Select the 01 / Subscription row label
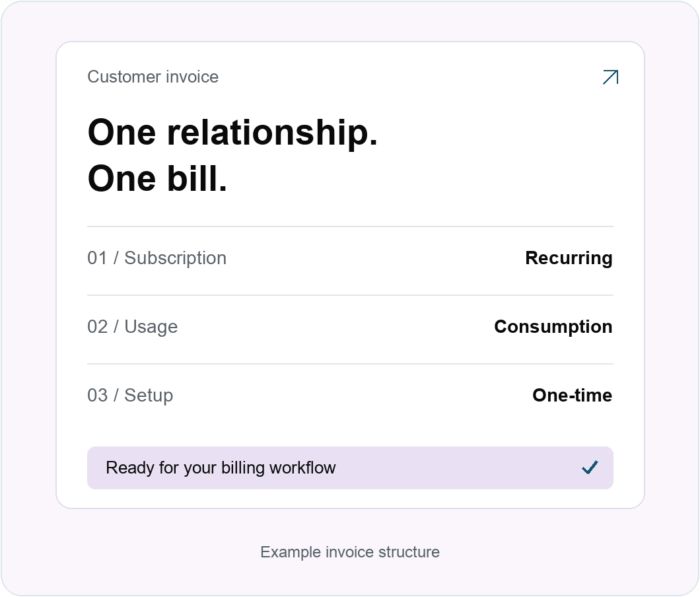This screenshot has width=700, height=597. pos(157,258)
